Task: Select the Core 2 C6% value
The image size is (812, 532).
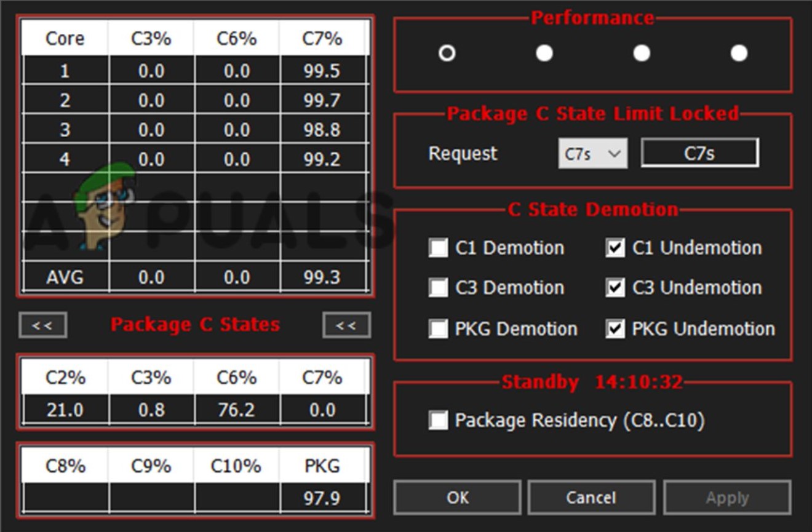Action: pyautogui.click(x=237, y=100)
